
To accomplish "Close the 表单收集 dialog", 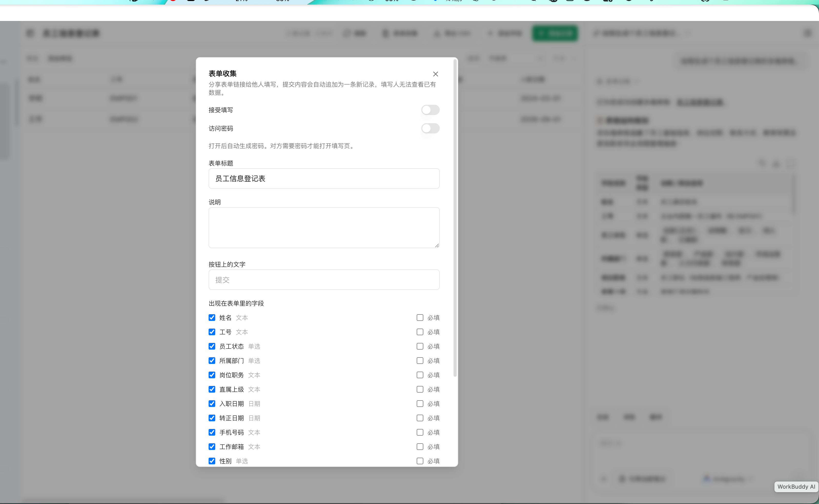I will 436,74.
